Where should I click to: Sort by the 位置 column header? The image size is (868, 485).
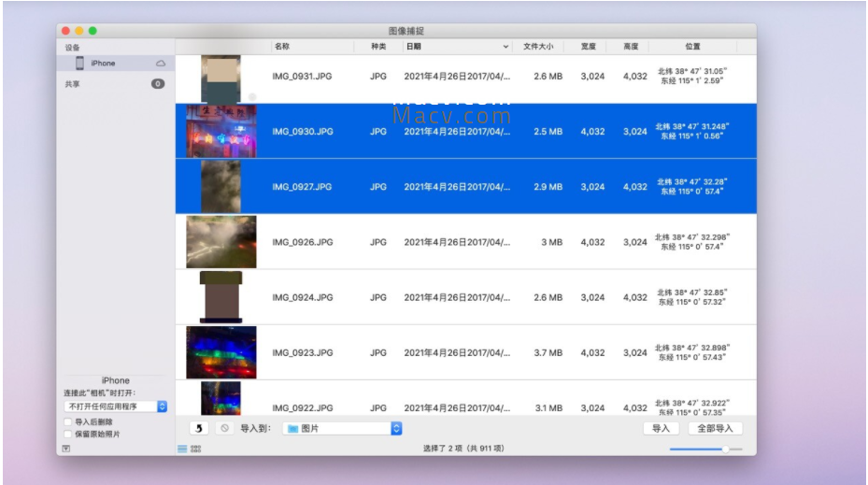pos(692,47)
